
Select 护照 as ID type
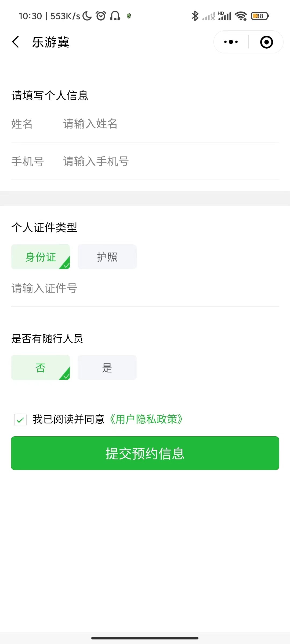[x=107, y=257]
